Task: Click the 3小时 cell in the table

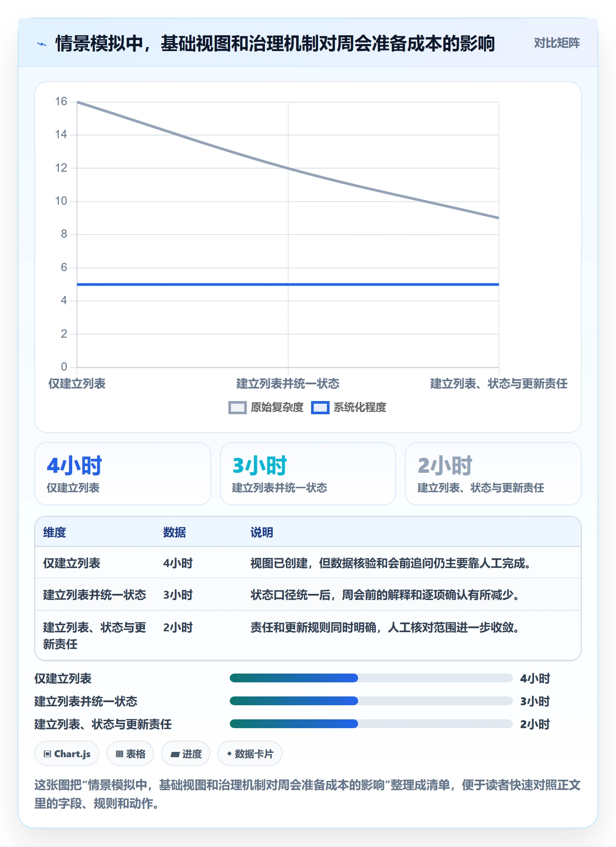Action: coord(178,595)
